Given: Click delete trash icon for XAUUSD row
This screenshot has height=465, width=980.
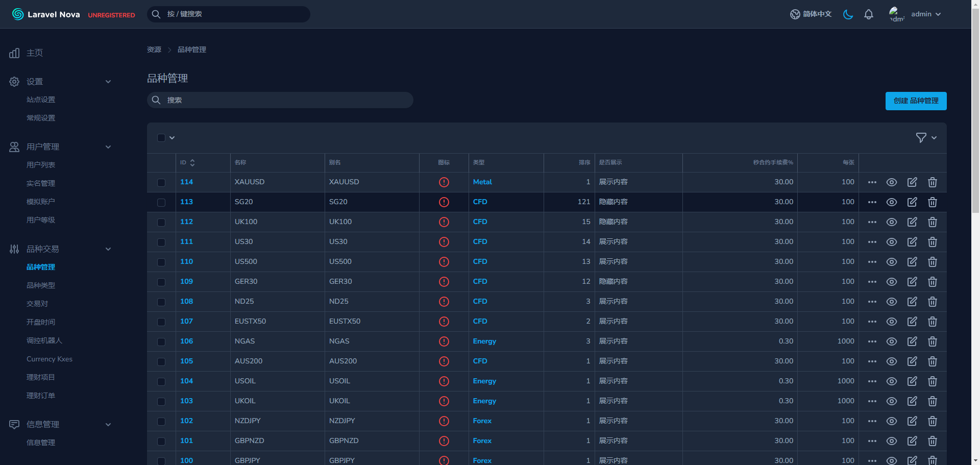Looking at the screenshot, I should coord(932,182).
